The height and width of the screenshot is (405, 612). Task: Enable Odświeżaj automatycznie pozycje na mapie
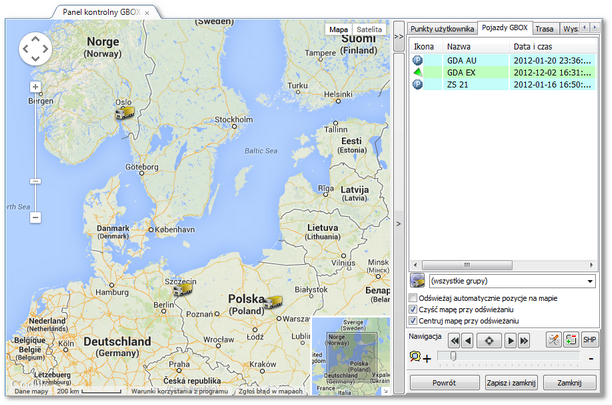point(413,298)
